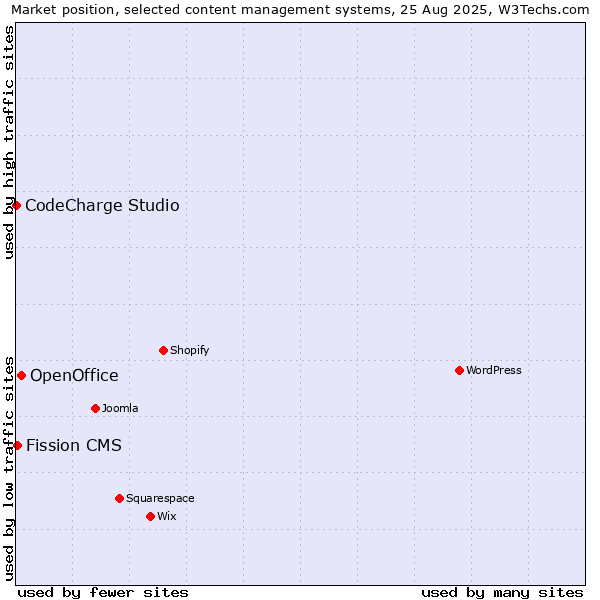600x600 pixels.
Task: Click the CodeCharge Studio red data point
Action: pos(16,205)
